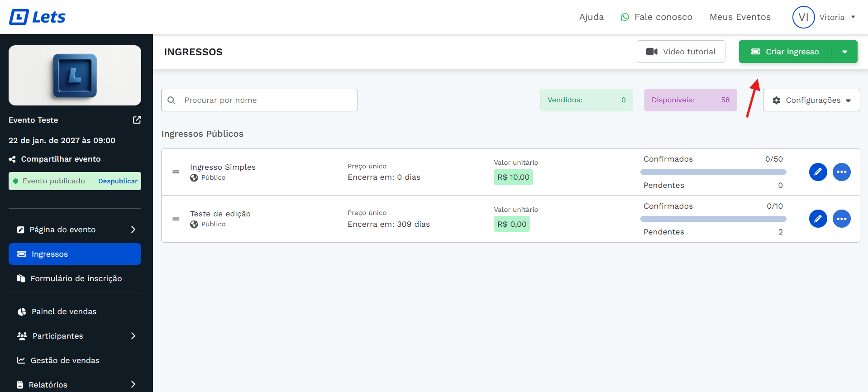
Task: Click the drag handle of Ingresso Simples
Action: pos(176,172)
